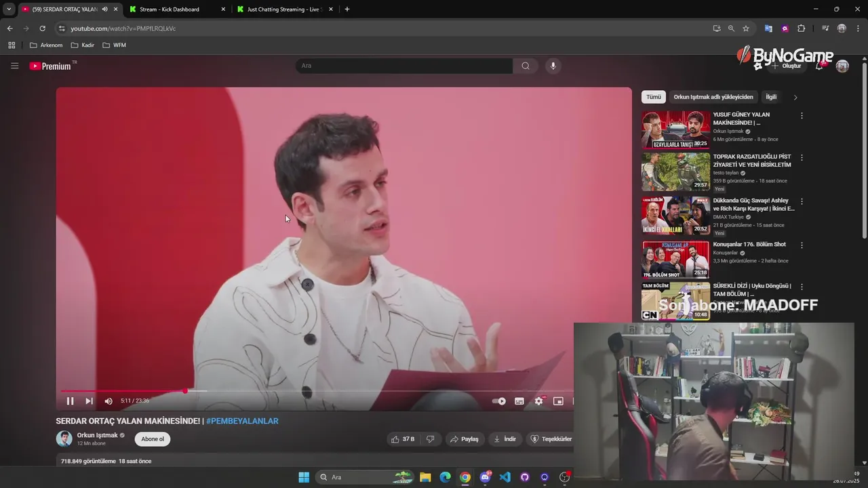868x488 pixels.
Task: Click the 'İndir' download button
Action: tap(505, 439)
